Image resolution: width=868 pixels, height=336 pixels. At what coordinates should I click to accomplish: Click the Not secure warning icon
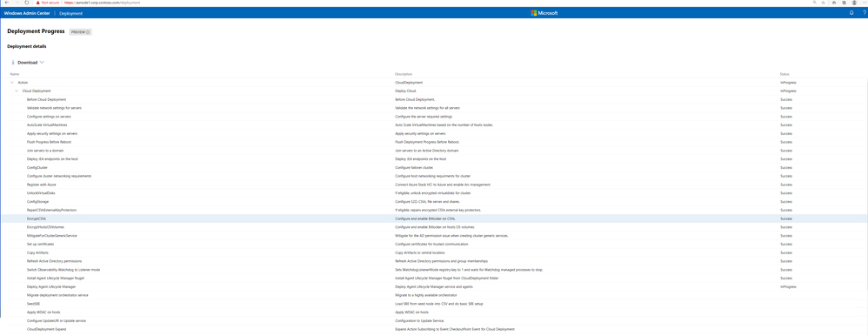point(37,3)
